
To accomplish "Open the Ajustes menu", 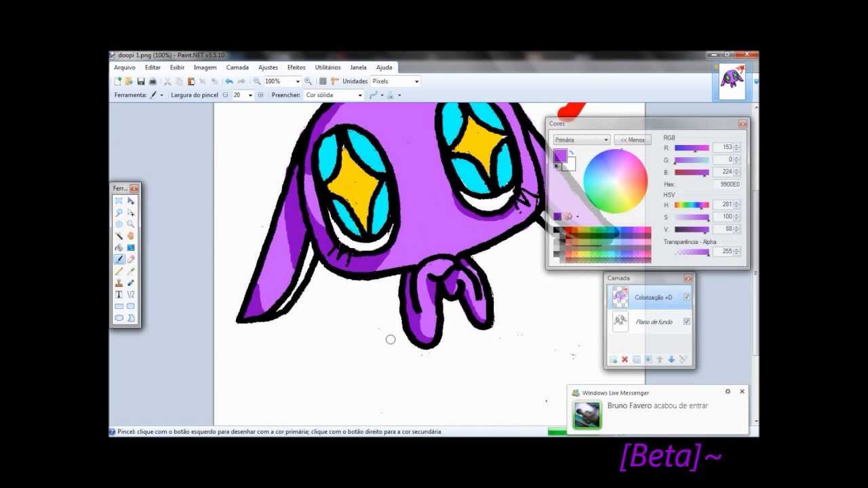I will (268, 68).
